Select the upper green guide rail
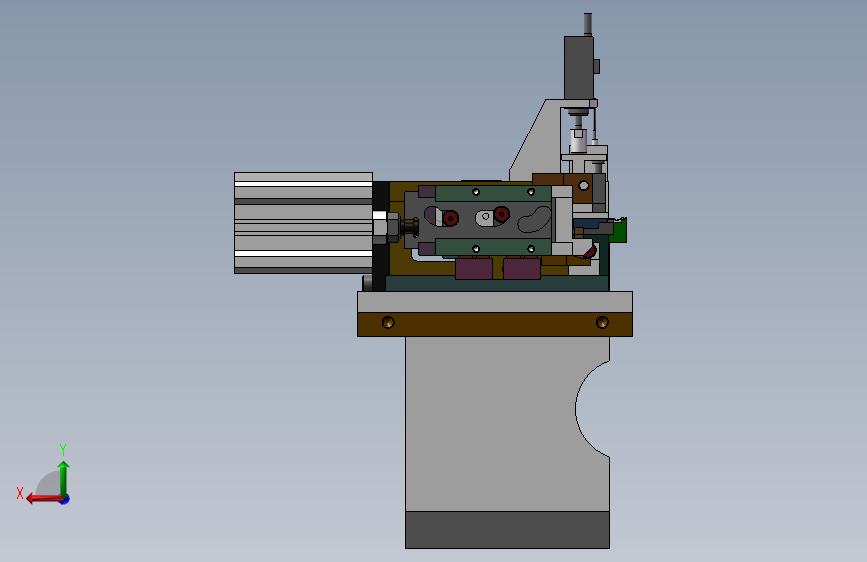Image resolution: width=867 pixels, height=562 pixels. [x=493, y=193]
